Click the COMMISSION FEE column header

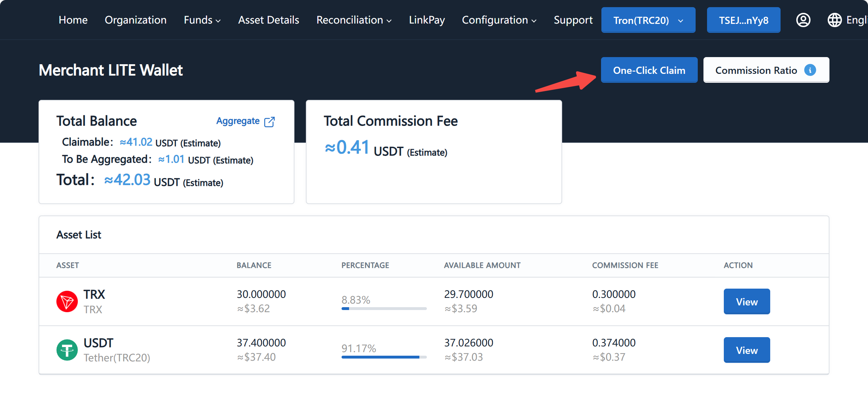[625, 265]
